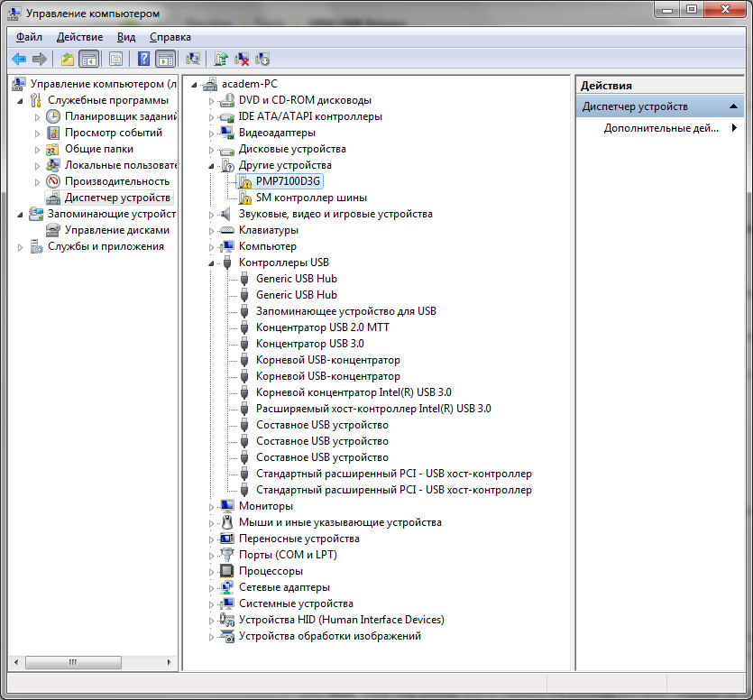This screenshot has height=700, width=753.
Task: Collapse the Служебные программы node
Action: coord(20,101)
